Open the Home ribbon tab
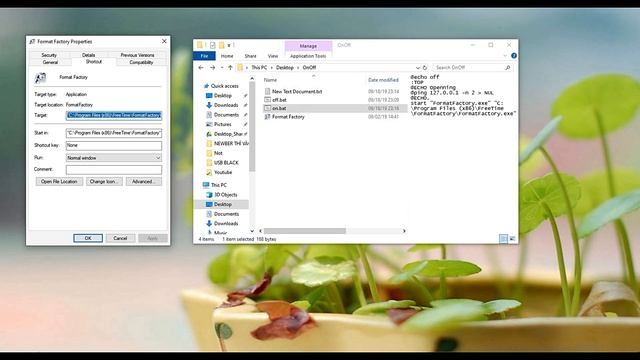Screen dimensions: 640x360 coord(227,56)
